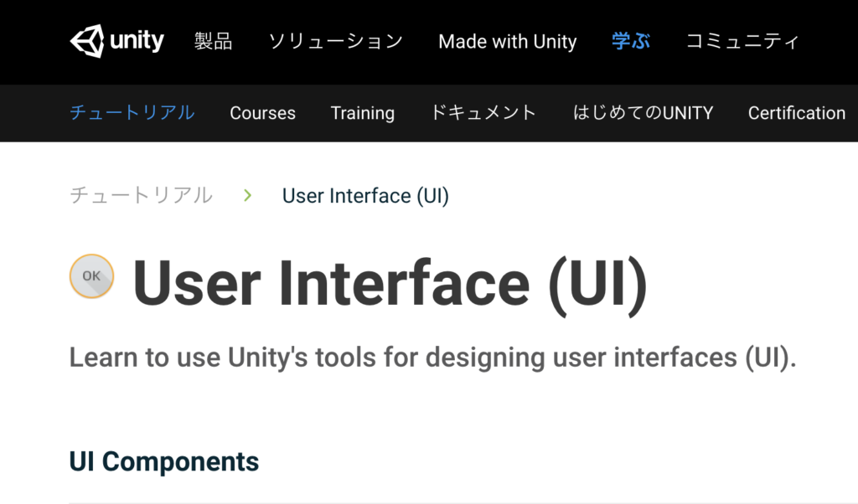
Task: Select the blue チュートリアル tab in subnav
Action: tap(132, 113)
